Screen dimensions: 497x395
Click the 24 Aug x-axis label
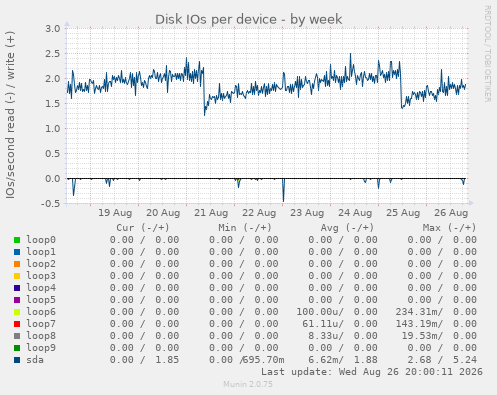click(x=355, y=213)
